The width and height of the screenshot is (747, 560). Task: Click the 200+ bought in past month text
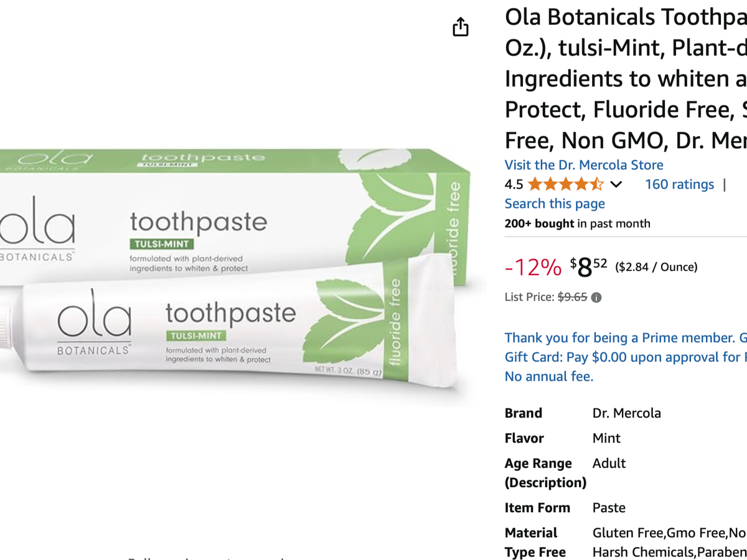(577, 223)
